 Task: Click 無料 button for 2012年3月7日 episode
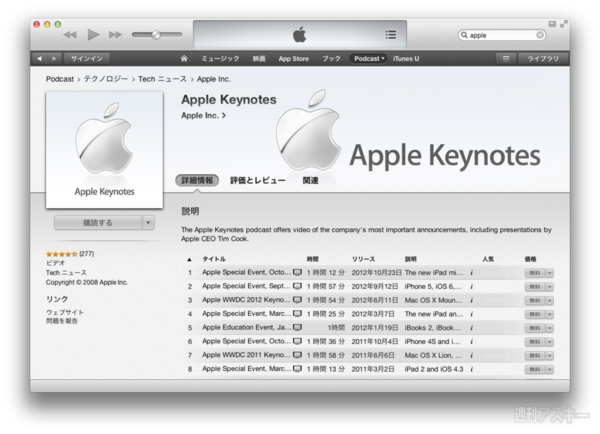click(x=535, y=315)
